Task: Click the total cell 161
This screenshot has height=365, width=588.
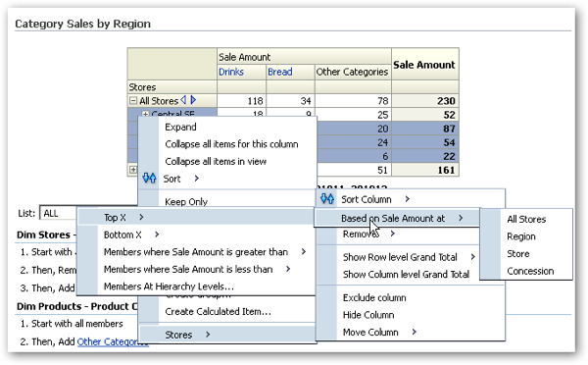Action: tap(425, 170)
